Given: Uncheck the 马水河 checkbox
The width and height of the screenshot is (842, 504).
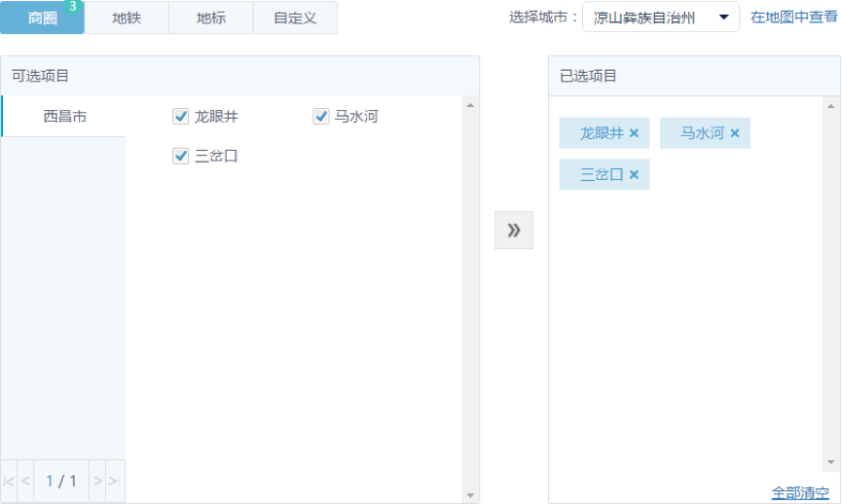Looking at the screenshot, I should click(x=321, y=117).
